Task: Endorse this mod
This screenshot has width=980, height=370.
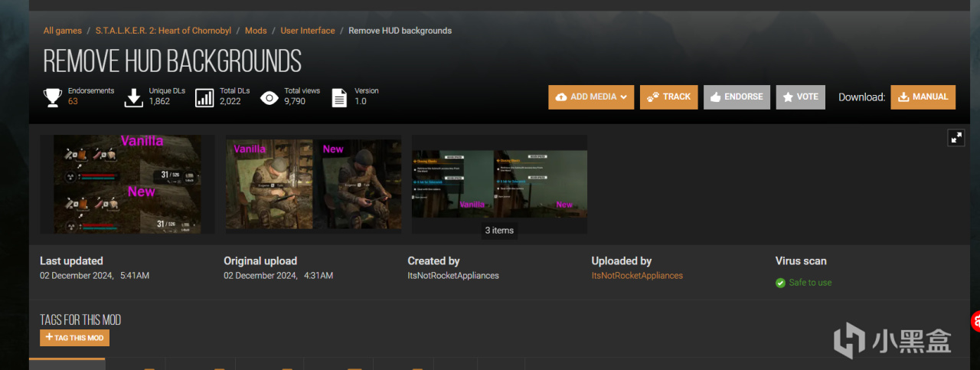Action: point(737,97)
